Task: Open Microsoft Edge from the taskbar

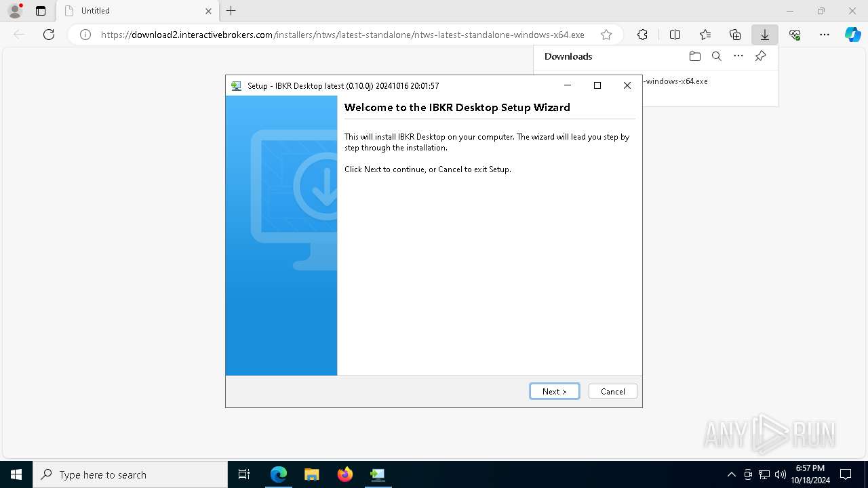Action: tap(279, 474)
